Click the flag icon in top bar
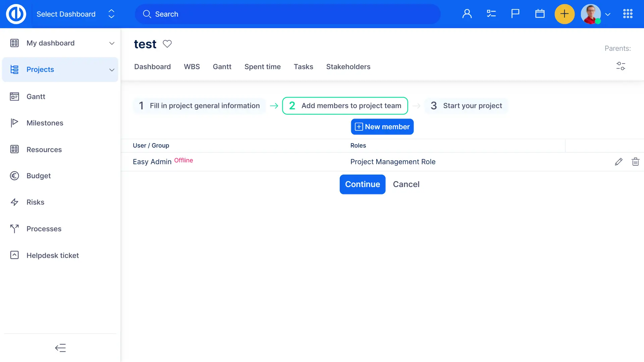Screen dimensions: 644x362 pos(515,14)
